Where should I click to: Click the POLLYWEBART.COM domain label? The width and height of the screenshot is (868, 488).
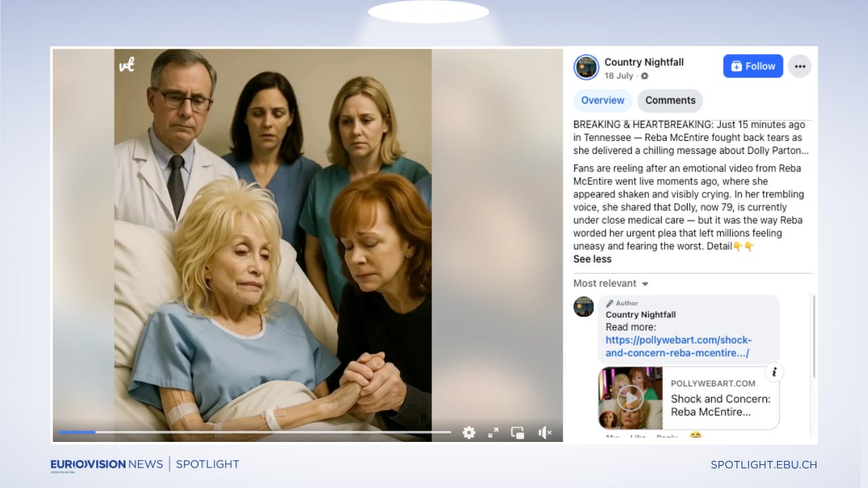713,383
